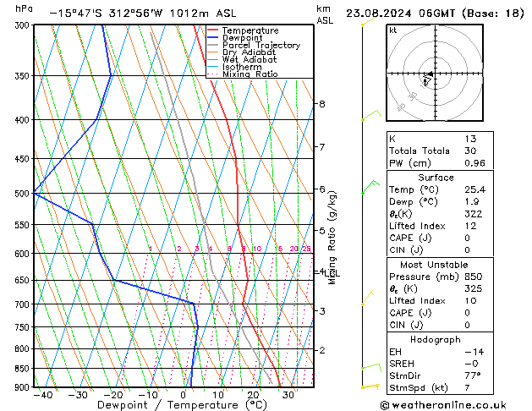Click the hodograph kt unit label
532x411 pixels.
(393, 30)
